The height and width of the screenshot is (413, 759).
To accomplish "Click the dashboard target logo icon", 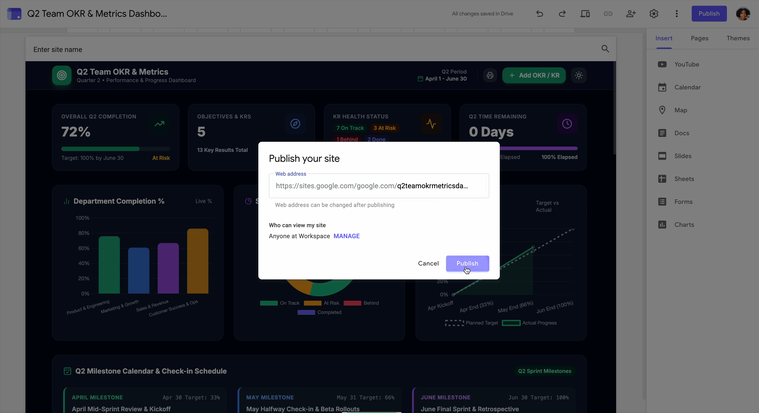I will (x=61, y=76).
